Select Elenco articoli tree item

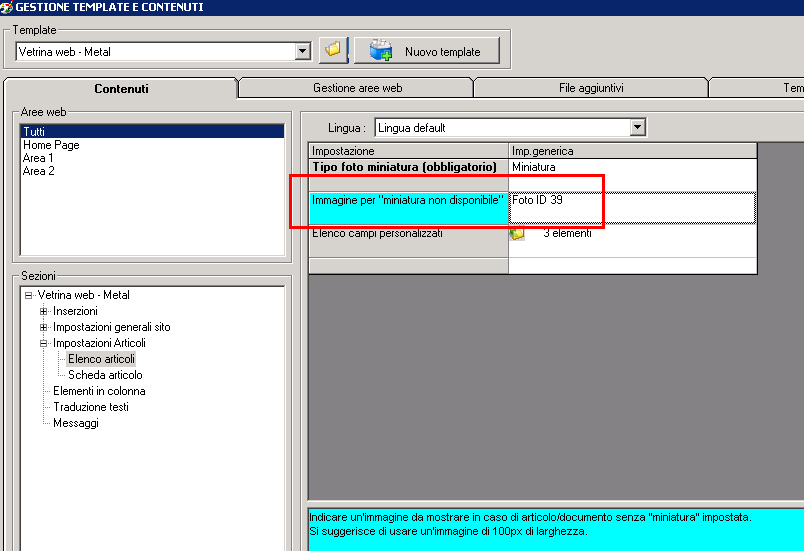102,359
